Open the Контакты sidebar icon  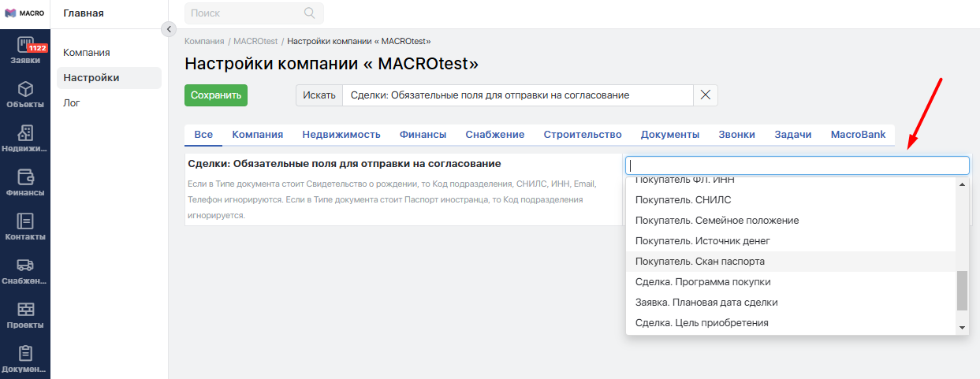pos(25,221)
